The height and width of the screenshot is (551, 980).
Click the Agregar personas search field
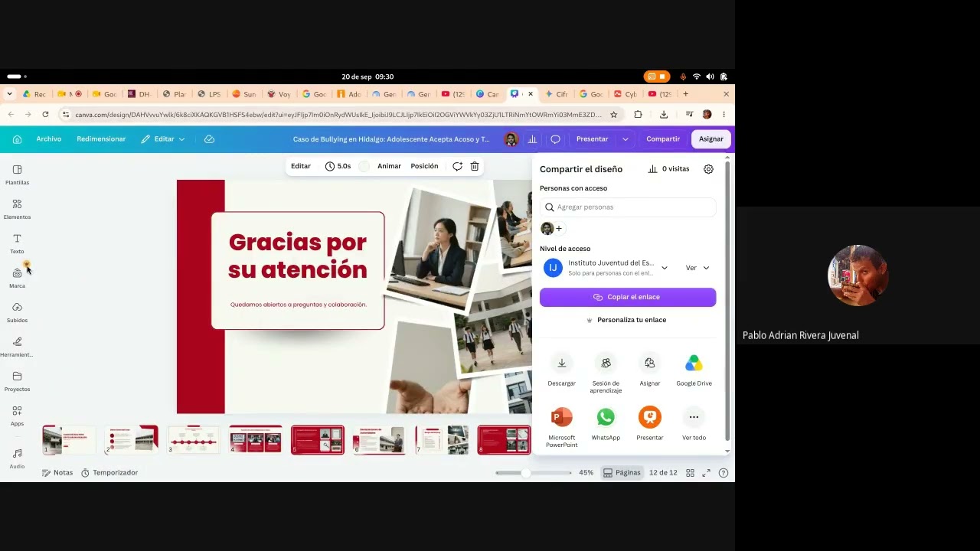pyautogui.click(x=628, y=207)
